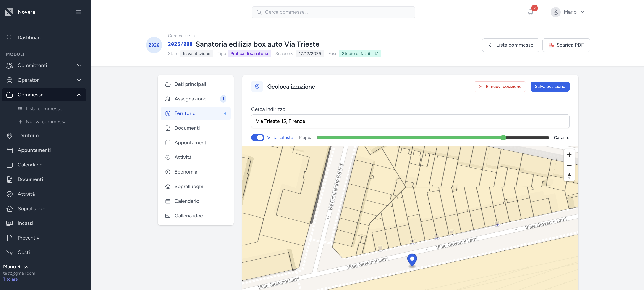The width and height of the screenshot is (644, 290).
Task: Click the sidebar Calendario icon
Action: click(x=10, y=165)
